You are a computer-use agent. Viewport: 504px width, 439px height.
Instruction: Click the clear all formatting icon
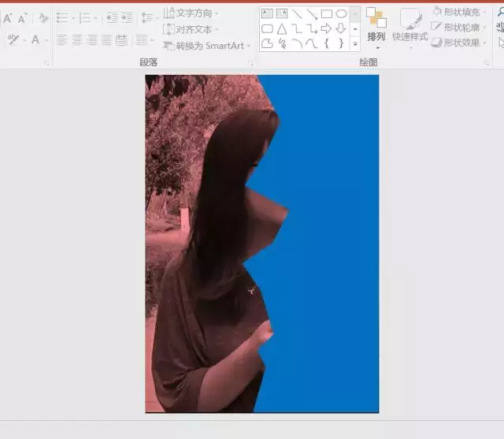click(43, 18)
